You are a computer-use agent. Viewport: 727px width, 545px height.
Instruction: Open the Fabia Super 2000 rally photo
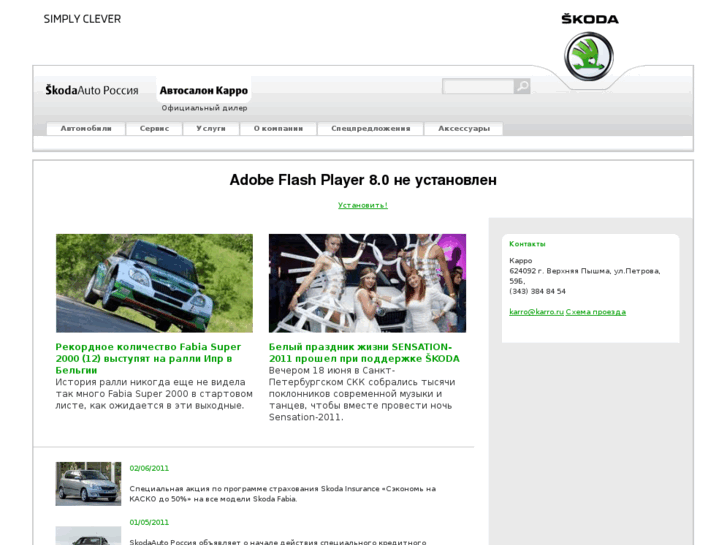(154, 283)
